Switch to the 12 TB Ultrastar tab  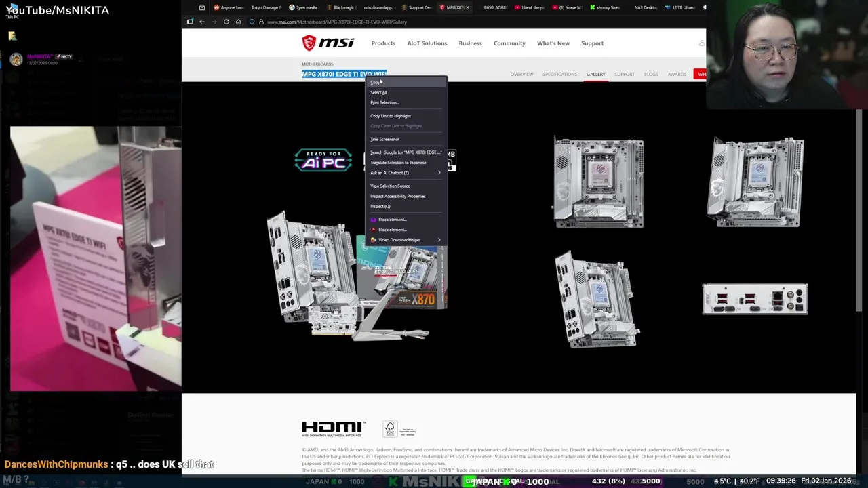point(679,7)
